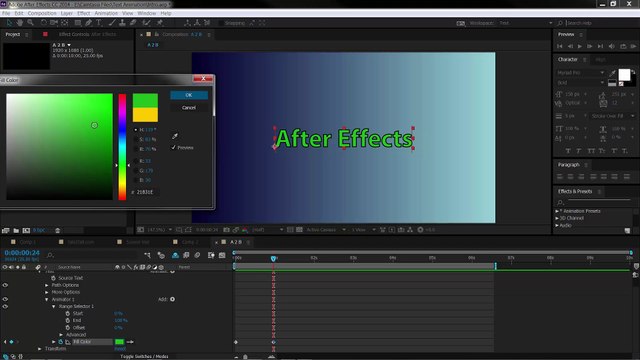Jump to last frame in Preview
The image size is (640, 360).
(x=600, y=46)
